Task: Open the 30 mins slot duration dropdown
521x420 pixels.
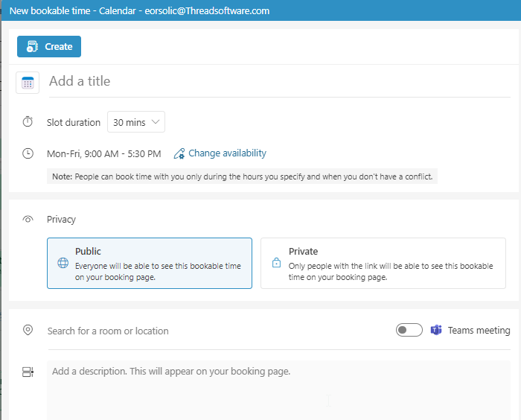Action: [136, 122]
